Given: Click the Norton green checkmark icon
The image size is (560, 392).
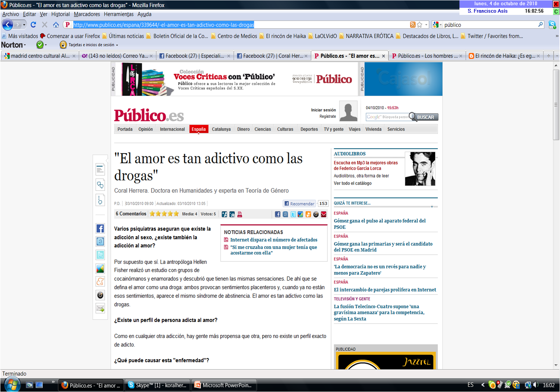Looking at the screenshot, I should point(40,45).
